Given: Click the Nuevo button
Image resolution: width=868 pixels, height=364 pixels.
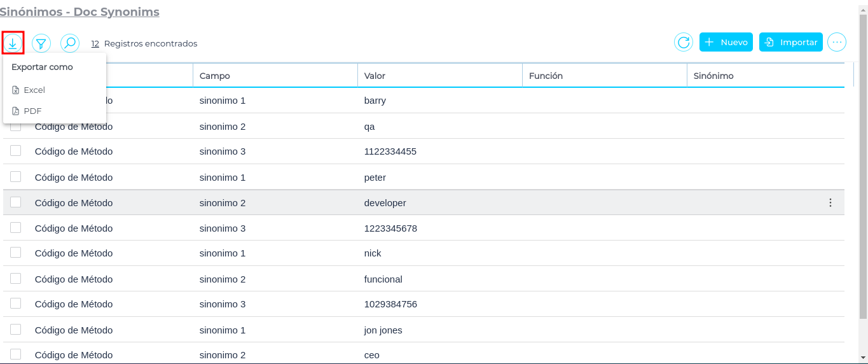Looking at the screenshot, I should coord(726,43).
